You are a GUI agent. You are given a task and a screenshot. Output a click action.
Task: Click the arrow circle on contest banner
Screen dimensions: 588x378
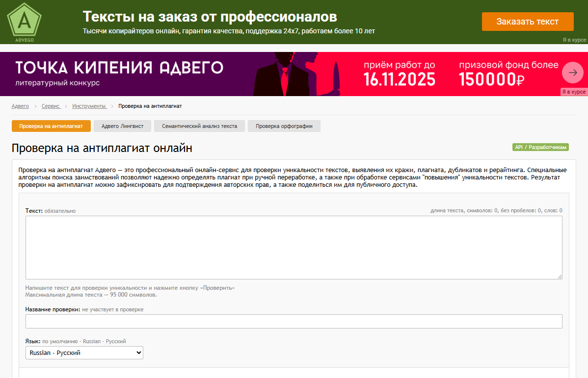tap(573, 72)
